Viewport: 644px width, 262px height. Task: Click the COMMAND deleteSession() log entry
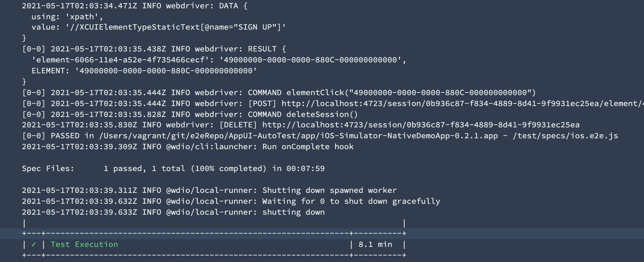pyautogui.click(x=302, y=114)
